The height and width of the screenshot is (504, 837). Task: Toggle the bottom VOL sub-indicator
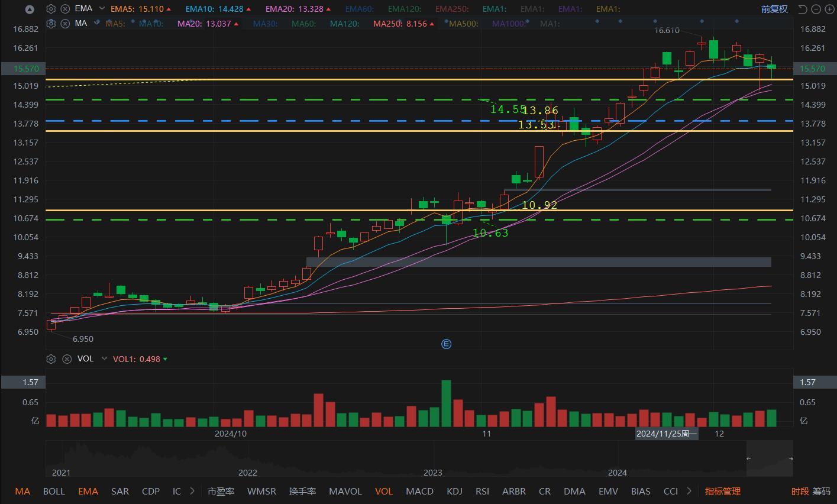coord(384,491)
